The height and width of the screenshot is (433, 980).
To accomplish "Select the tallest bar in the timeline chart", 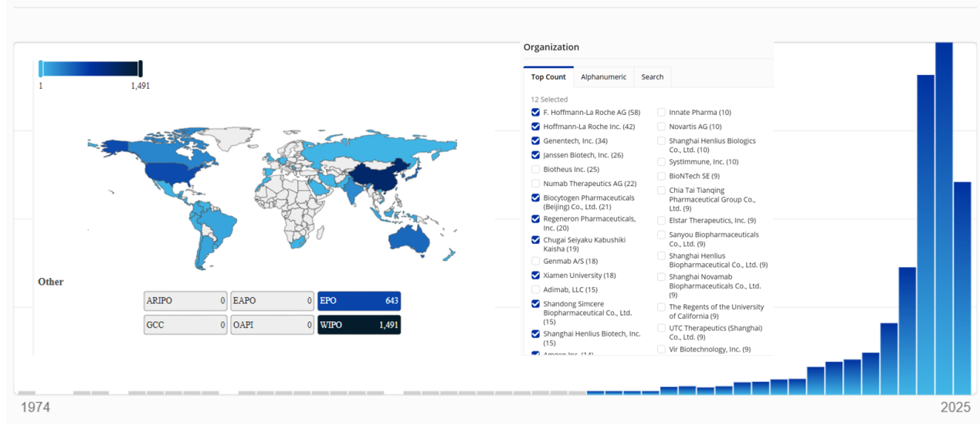I will 944,218.
